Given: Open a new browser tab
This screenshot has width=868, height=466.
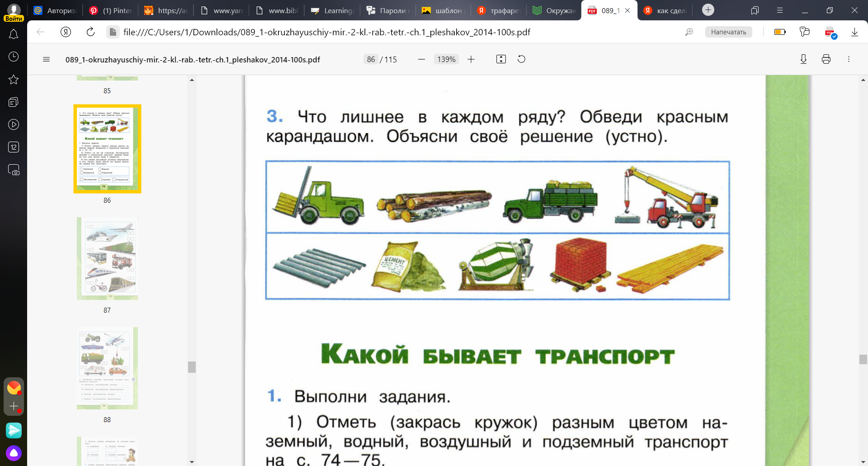Looking at the screenshot, I should click(708, 10).
